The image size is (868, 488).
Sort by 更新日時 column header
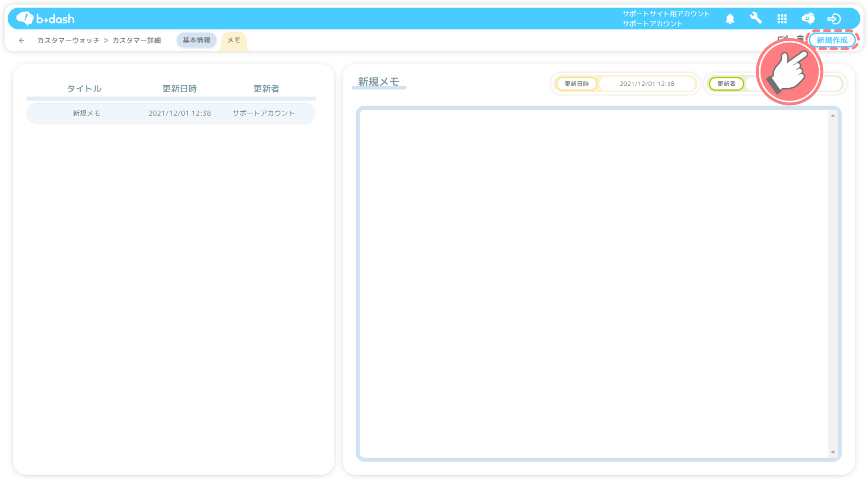tap(180, 89)
